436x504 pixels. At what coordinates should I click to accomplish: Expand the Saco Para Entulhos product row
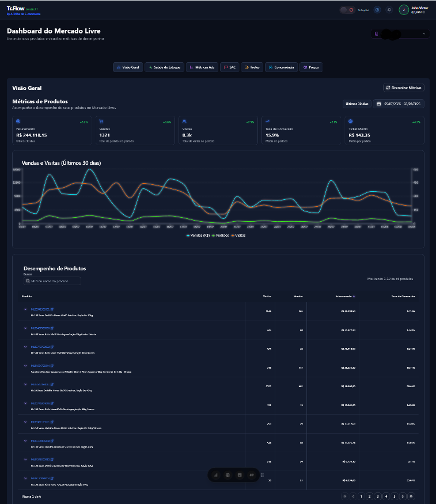pyautogui.click(x=25, y=366)
